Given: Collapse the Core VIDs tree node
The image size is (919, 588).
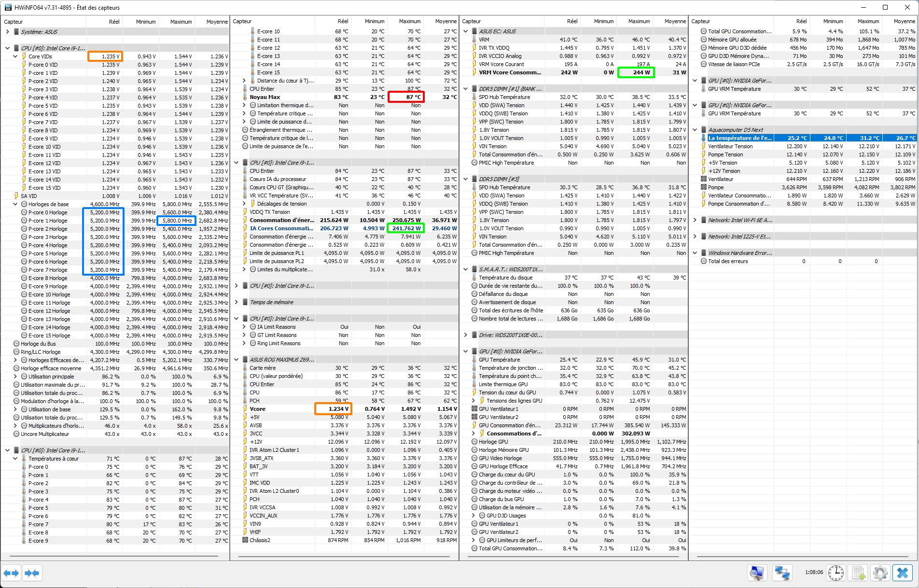Looking at the screenshot, I should coord(15,56).
